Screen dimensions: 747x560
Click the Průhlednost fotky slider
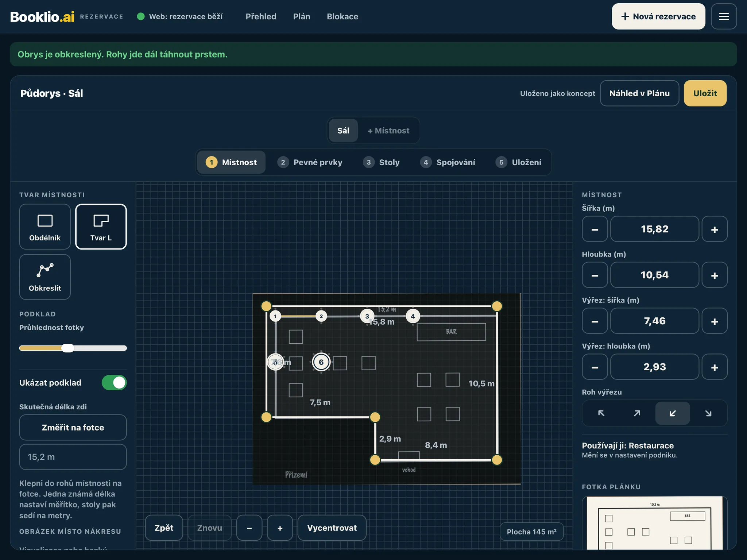73,348
